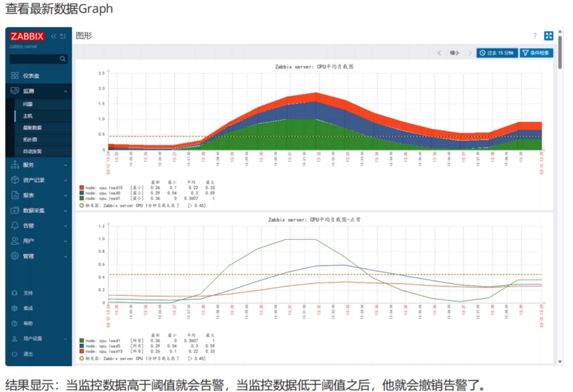Expand the 用户设置 menu chevron

coord(66,339)
